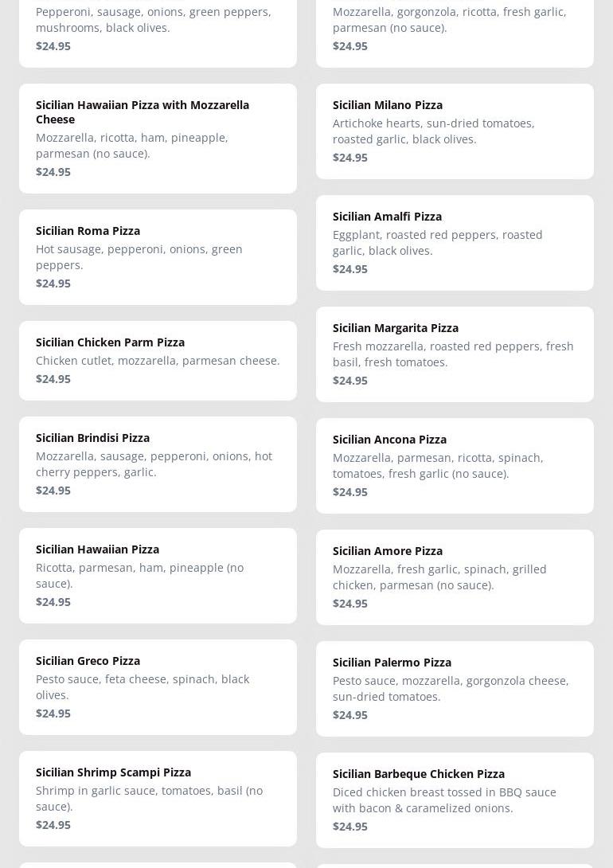The width and height of the screenshot is (613, 868).
Task: Click the Sicilian Barbeque Chicken Pizza description
Action: coord(444,800)
